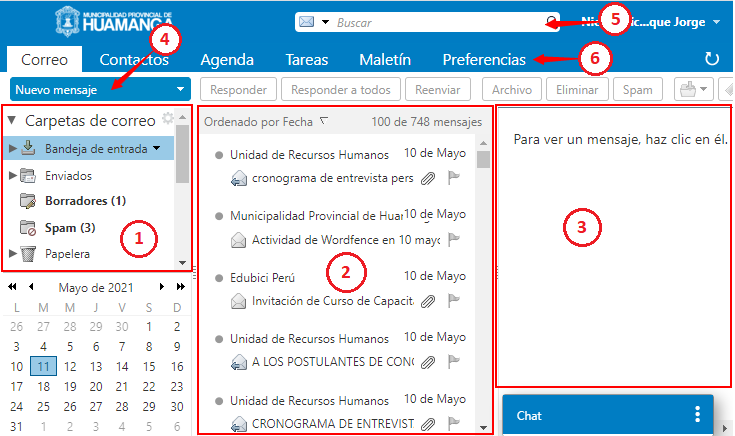735x436 pixels.
Task: Click the refresh mail icon
Action: [x=711, y=59]
